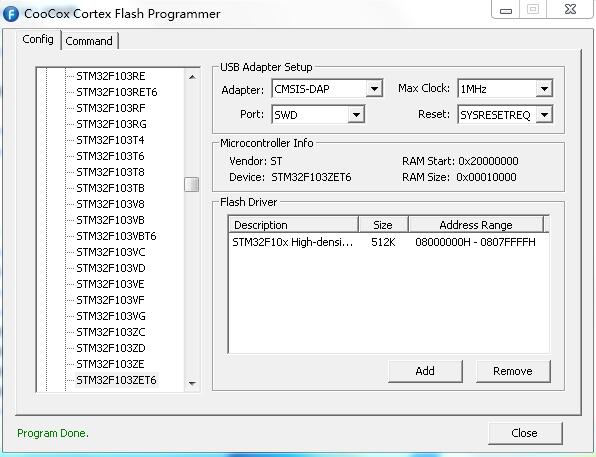Select STM32F103V8 in device tree
The image size is (596, 457).
(110, 204)
